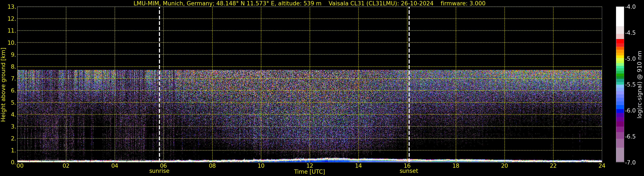The width and height of the screenshot is (644, 176).
Task: Click the 4. tick on the height axis
Action: (13, 115)
